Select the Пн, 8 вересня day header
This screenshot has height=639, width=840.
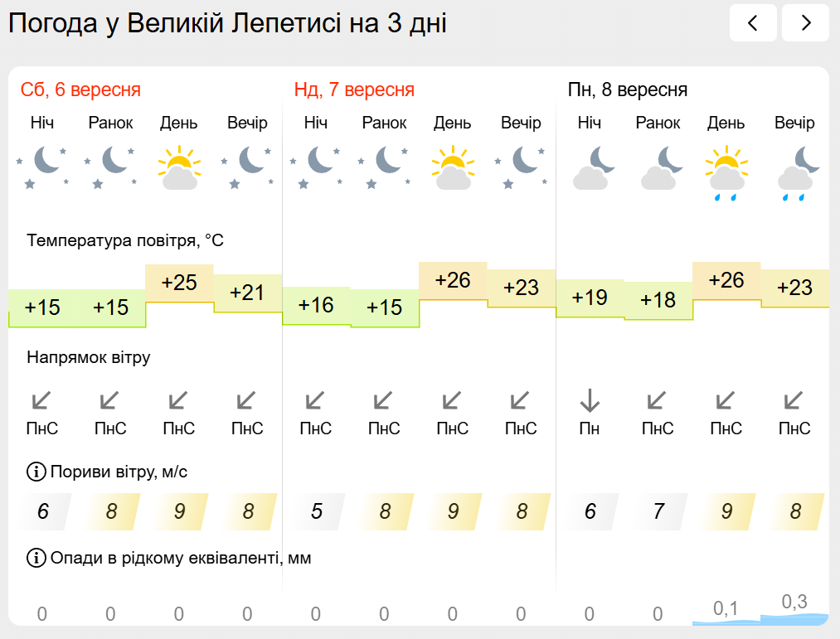[x=628, y=90]
